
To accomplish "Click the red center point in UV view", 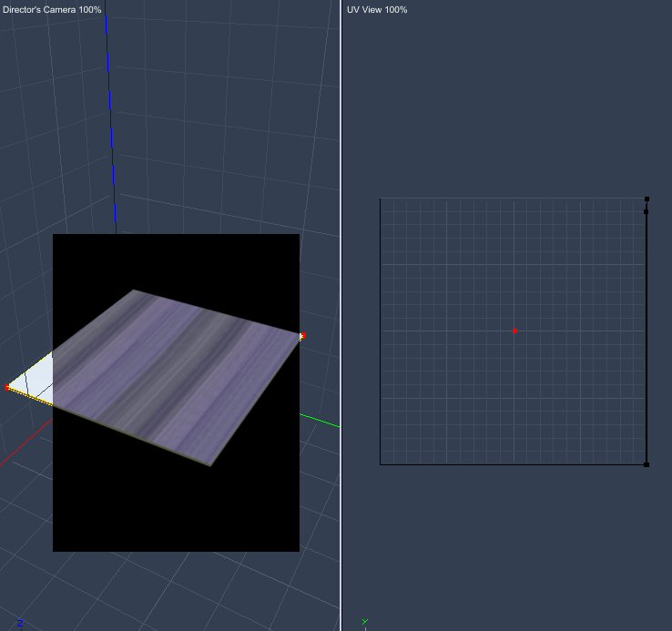I will tap(514, 331).
